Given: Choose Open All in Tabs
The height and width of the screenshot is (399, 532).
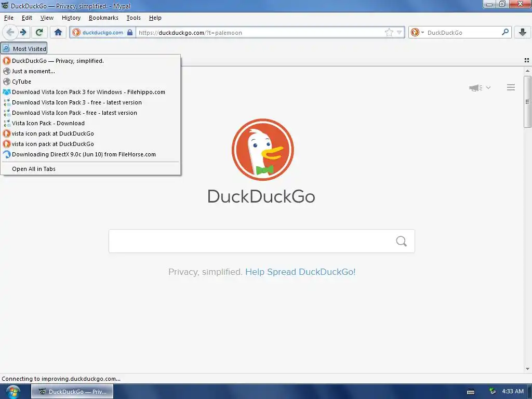Looking at the screenshot, I should click(x=90, y=169).
